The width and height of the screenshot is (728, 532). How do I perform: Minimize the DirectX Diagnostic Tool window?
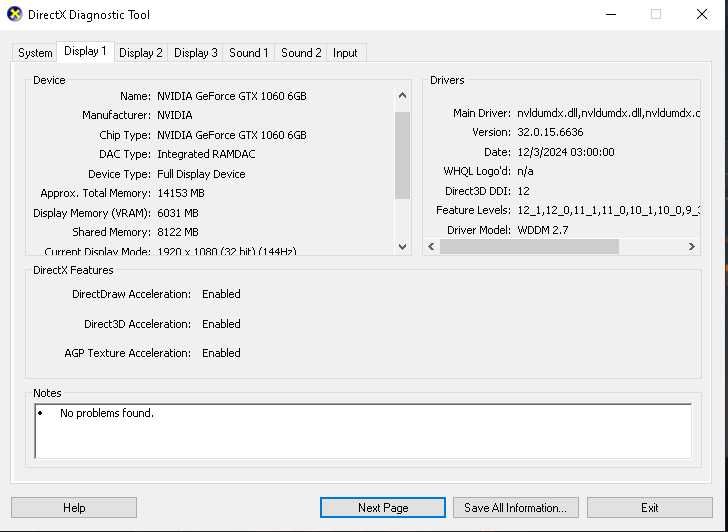tap(611, 14)
